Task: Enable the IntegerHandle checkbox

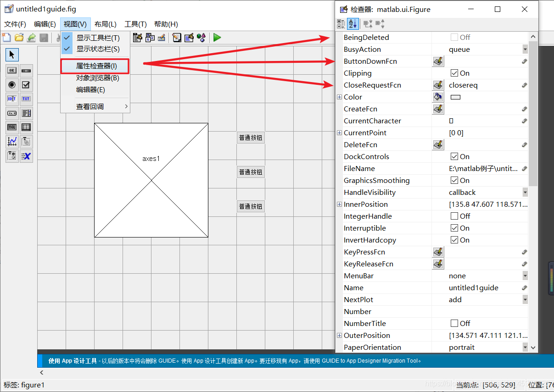Action: (454, 216)
